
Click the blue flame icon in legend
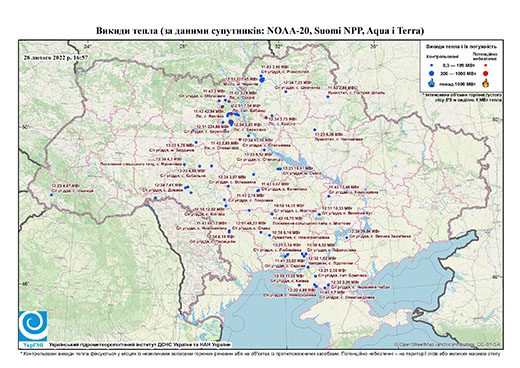pos(431,83)
